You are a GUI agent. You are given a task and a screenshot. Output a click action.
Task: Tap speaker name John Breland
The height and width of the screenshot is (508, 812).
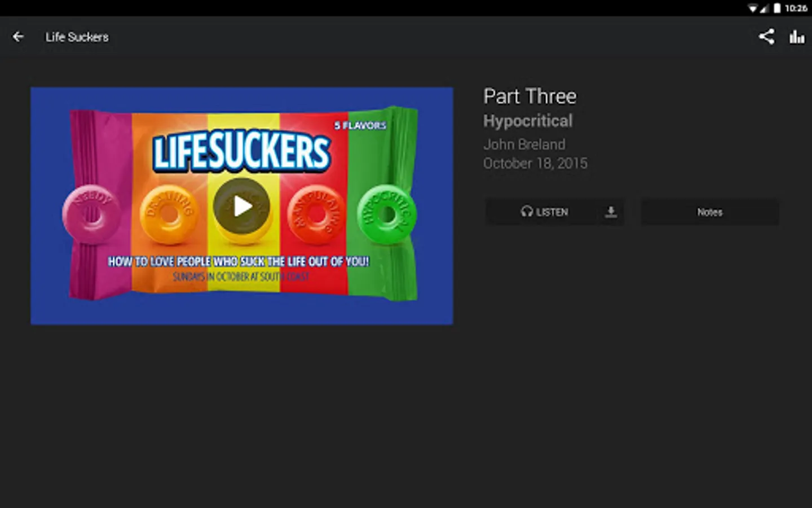524,144
